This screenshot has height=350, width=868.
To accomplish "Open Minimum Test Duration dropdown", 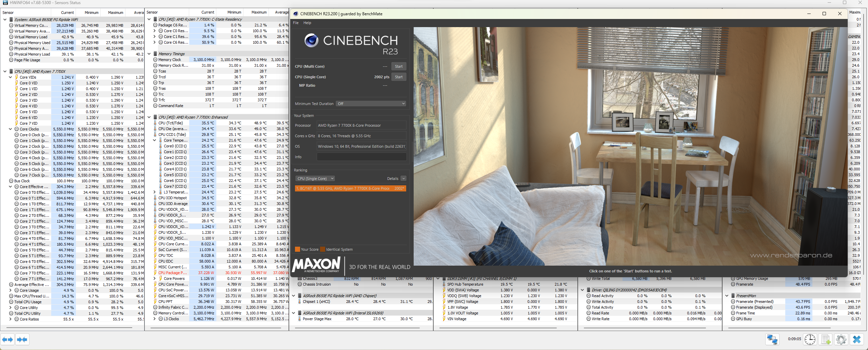I will click(x=371, y=104).
